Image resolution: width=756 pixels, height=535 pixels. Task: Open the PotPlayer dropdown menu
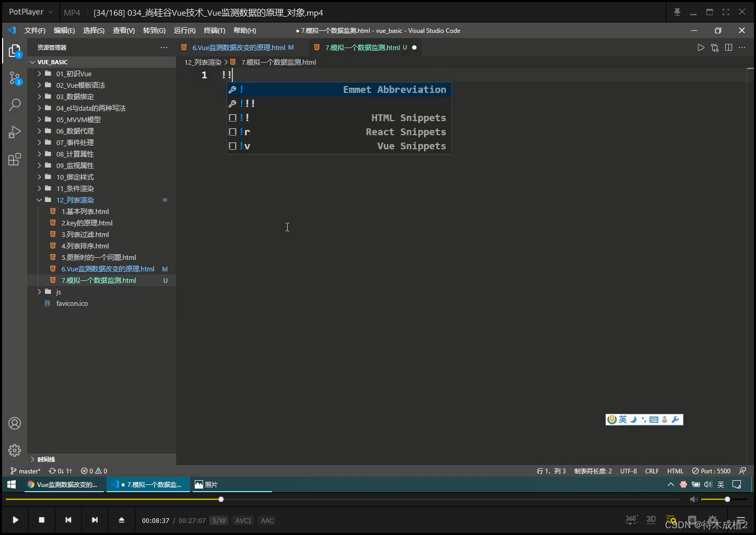[31, 11]
